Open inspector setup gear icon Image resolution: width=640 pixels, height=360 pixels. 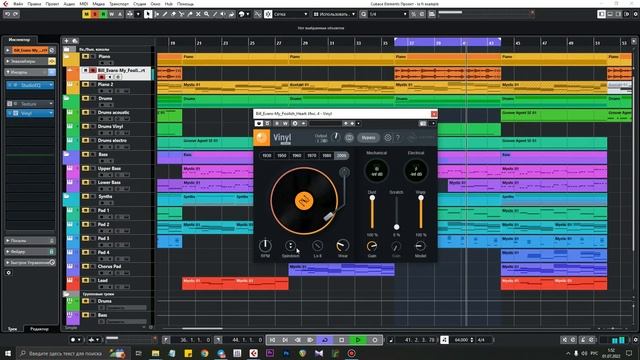pyautogui.click(x=9, y=273)
